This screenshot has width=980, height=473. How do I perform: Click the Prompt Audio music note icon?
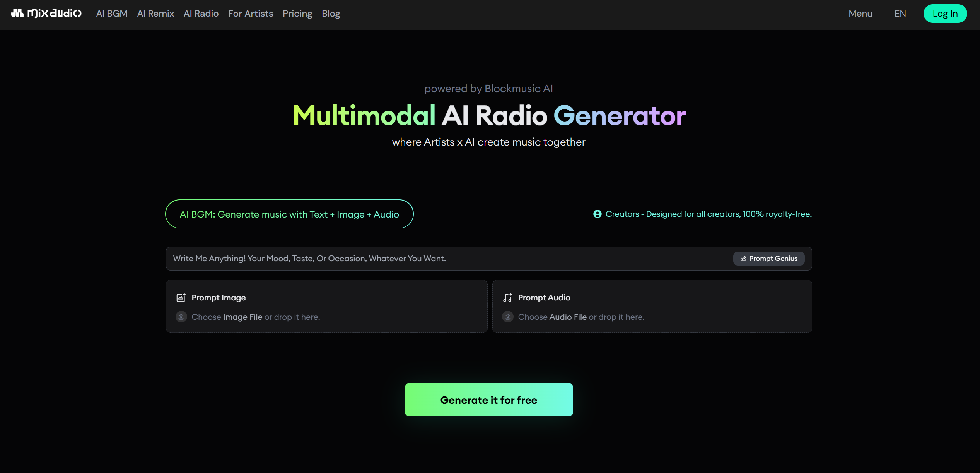507,297
